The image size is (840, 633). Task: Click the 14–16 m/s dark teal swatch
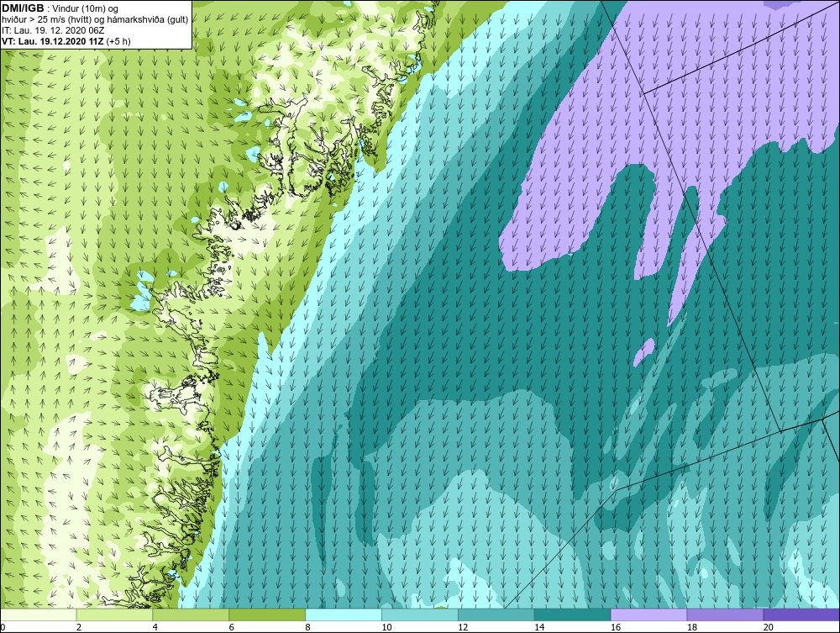coord(573,615)
